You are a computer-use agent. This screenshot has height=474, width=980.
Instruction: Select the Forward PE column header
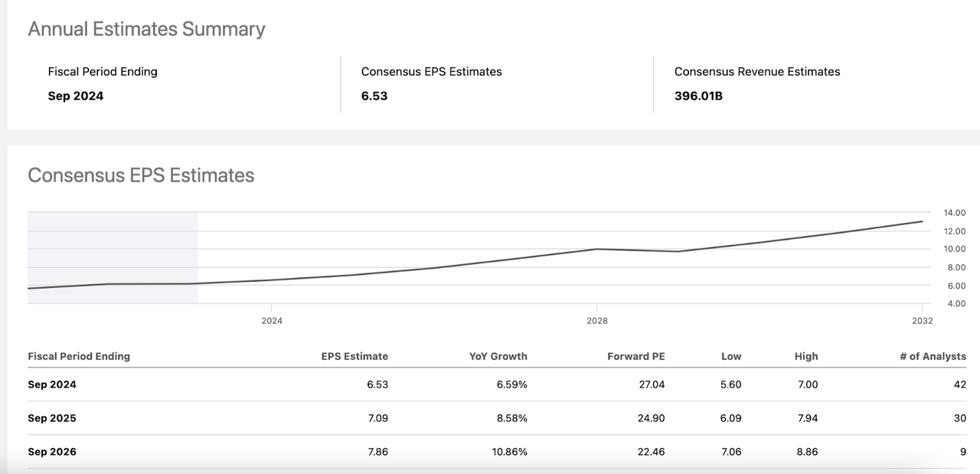[635, 356]
